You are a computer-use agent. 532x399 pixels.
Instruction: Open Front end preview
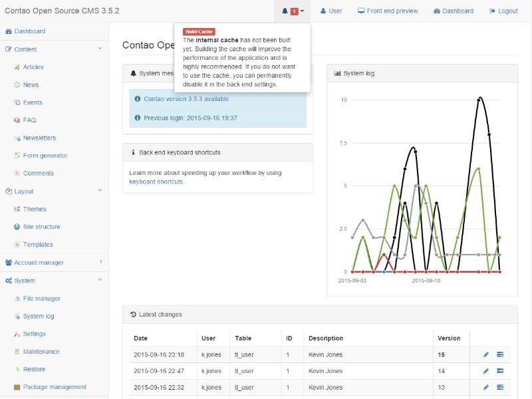pyautogui.click(x=388, y=11)
